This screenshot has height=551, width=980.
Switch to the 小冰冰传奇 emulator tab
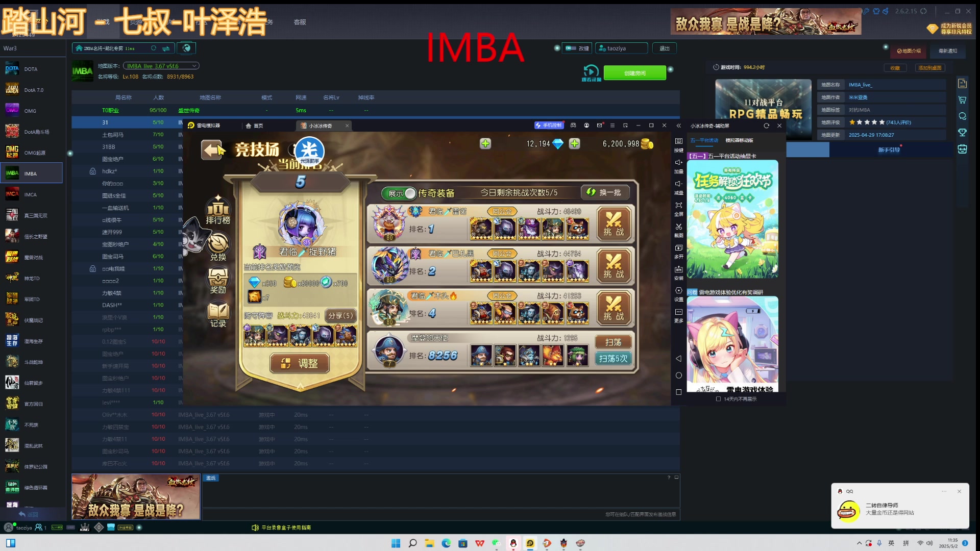324,126
